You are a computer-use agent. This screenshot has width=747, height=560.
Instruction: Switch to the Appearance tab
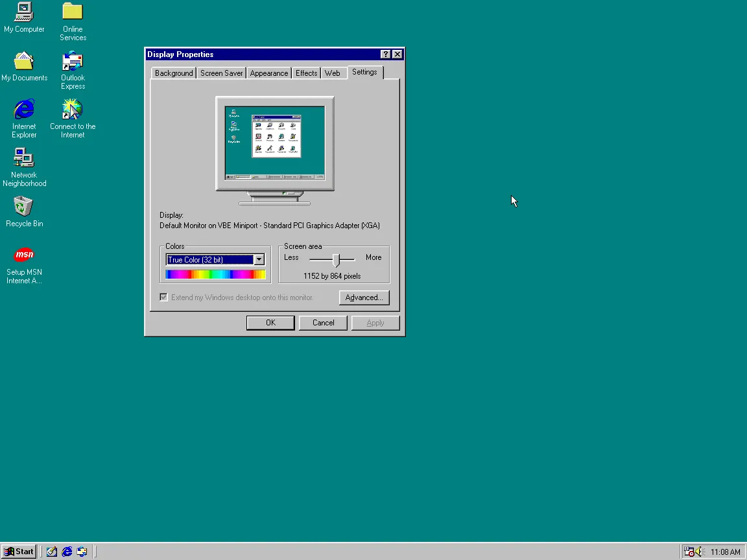point(268,73)
